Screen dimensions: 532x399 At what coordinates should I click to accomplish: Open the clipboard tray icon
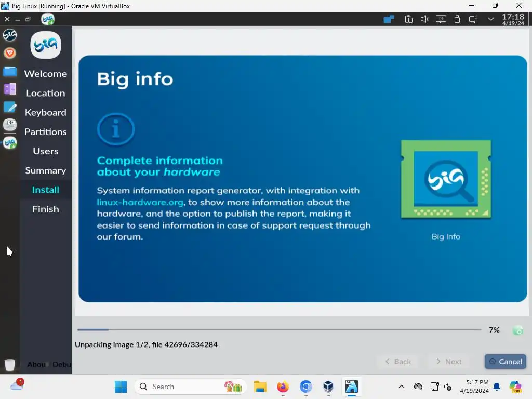409,19
